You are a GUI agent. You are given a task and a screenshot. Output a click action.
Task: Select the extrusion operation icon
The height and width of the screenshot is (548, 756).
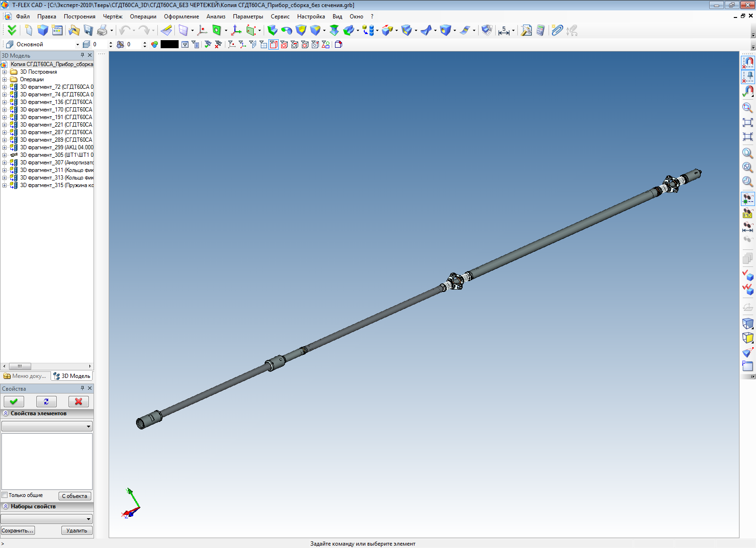pyautogui.click(x=273, y=30)
